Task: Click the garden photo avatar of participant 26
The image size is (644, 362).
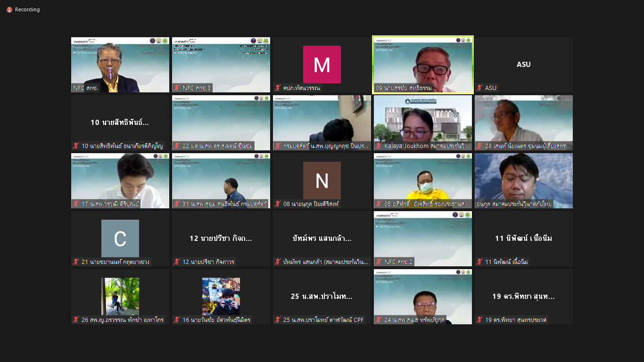Action: coord(120,296)
